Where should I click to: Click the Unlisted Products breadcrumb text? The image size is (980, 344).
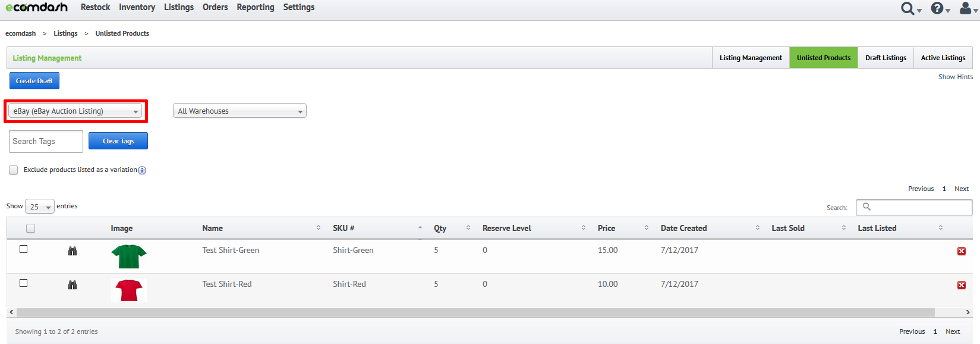tap(122, 33)
